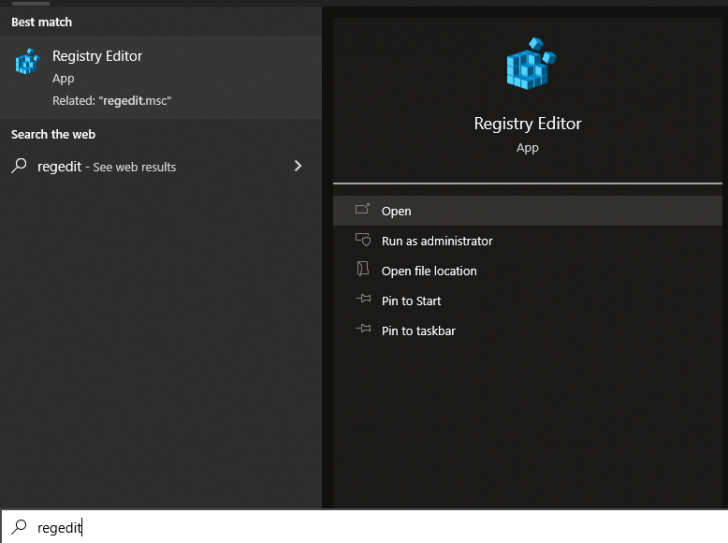The height and width of the screenshot is (543, 728).
Task: Click the Pin to Start pin icon
Action: click(363, 299)
